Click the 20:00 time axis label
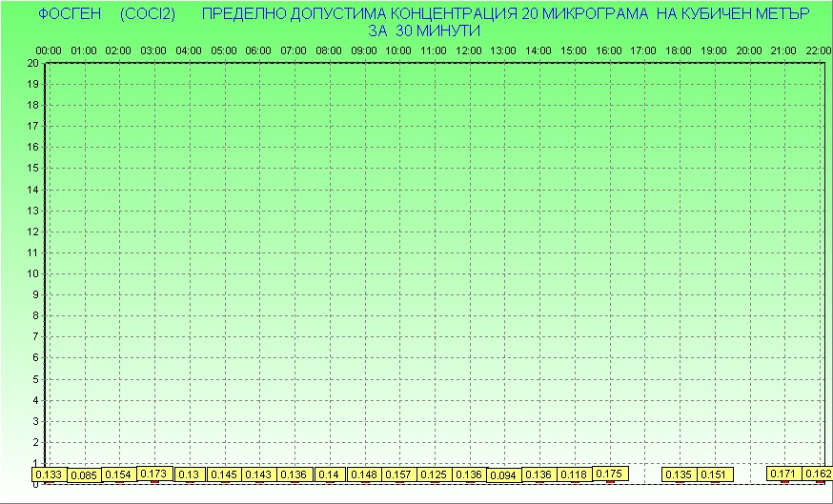Viewport: 833px width, 504px height. [748, 50]
